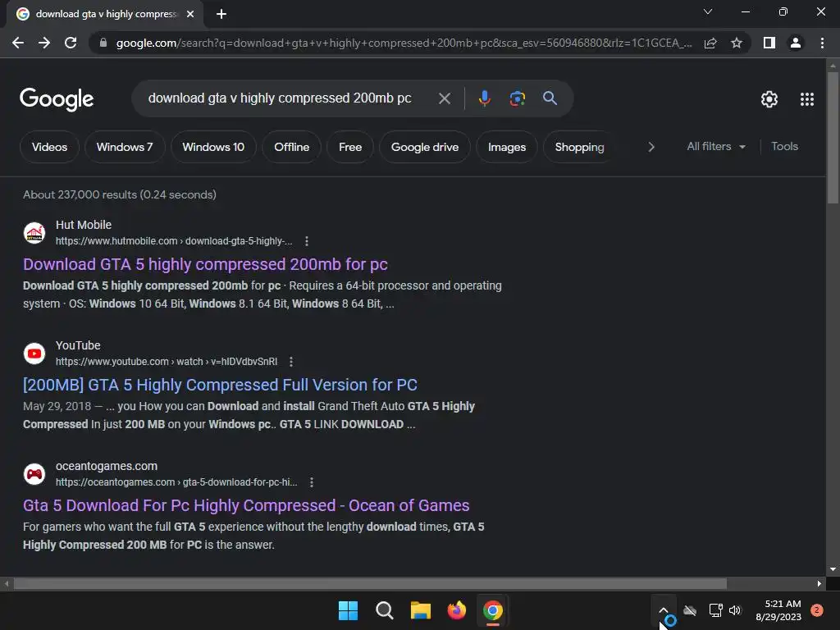The image size is (840, 630).
Task: Show more filter chips arrow
Action: pyautogui.click(x=651, y=147)
